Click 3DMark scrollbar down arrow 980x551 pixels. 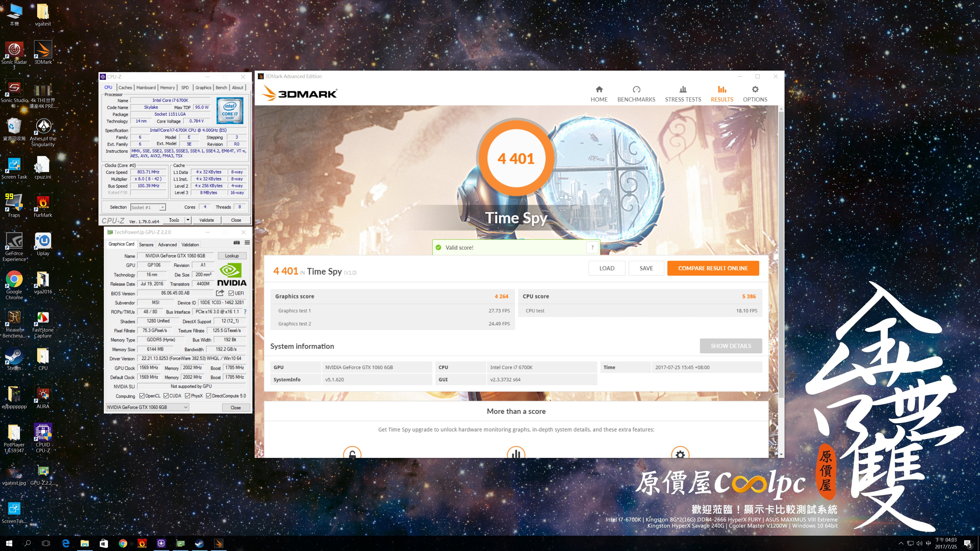click(781, 454)
